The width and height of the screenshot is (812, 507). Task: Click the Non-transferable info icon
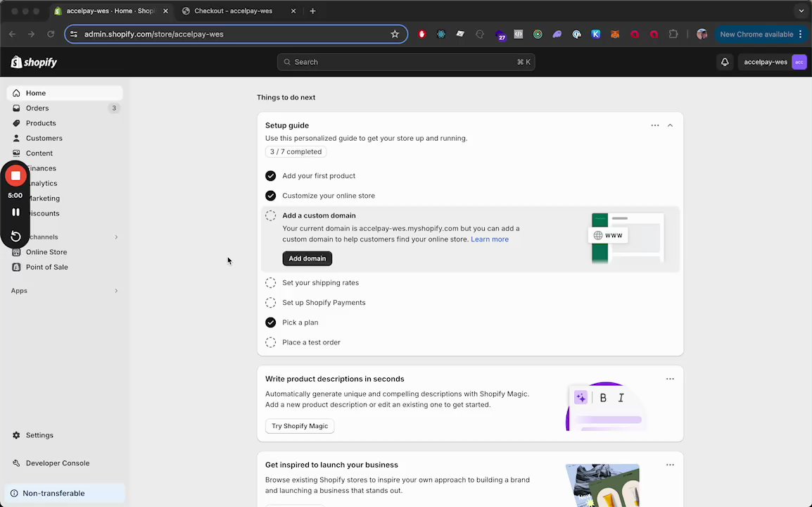15,494
